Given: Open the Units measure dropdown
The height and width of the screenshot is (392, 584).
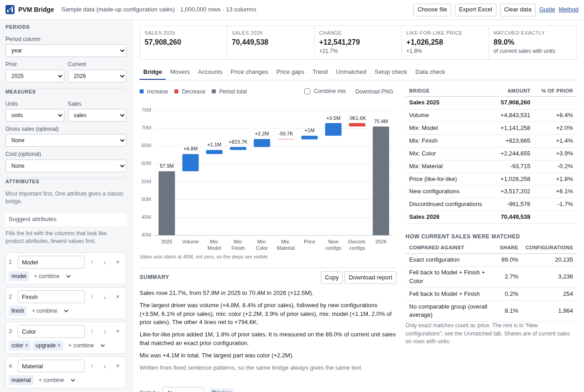Looking at the screenshot, I should coord(35,115).
